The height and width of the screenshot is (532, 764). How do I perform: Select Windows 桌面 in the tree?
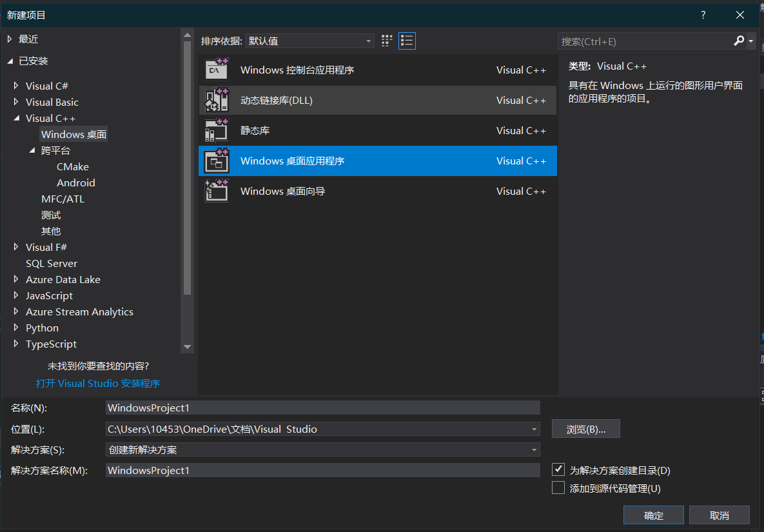coord(73,134)
